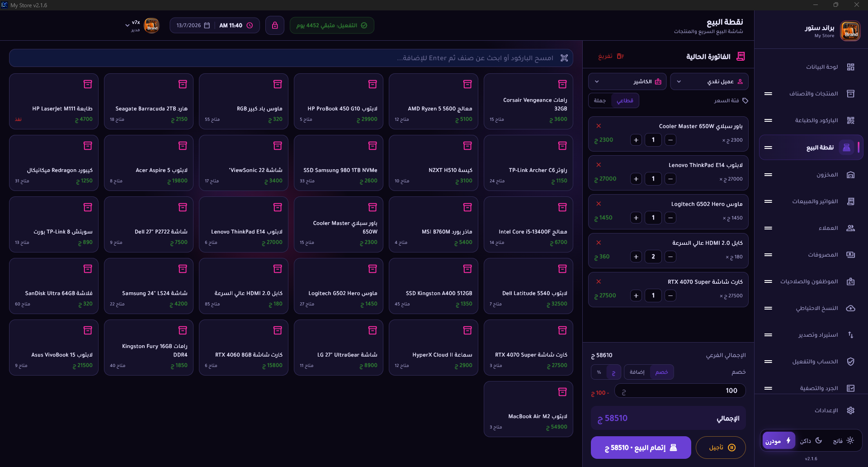Click drag handle next to المخزون

768,175
